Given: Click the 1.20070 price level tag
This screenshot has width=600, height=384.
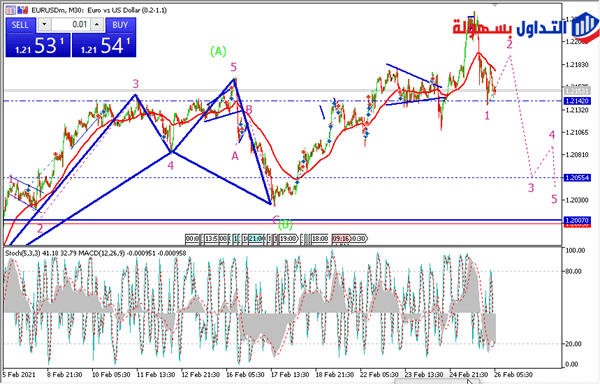Looking at the screenshot, I should (x=577, y=220).
